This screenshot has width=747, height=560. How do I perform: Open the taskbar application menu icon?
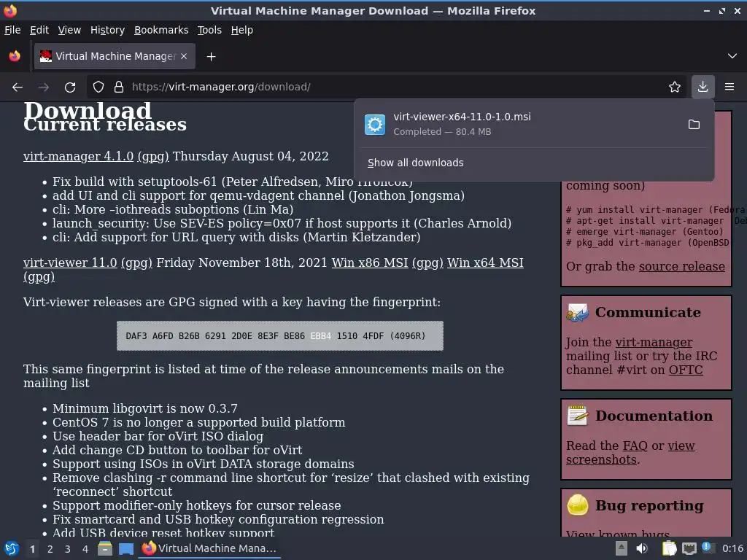click(x=12, y=548)
